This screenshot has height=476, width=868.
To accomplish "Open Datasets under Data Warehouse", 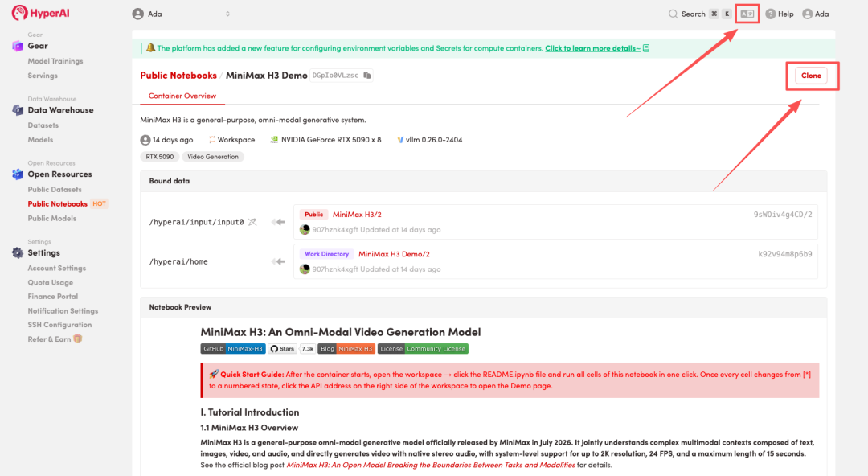I will [x=43, y=125].
